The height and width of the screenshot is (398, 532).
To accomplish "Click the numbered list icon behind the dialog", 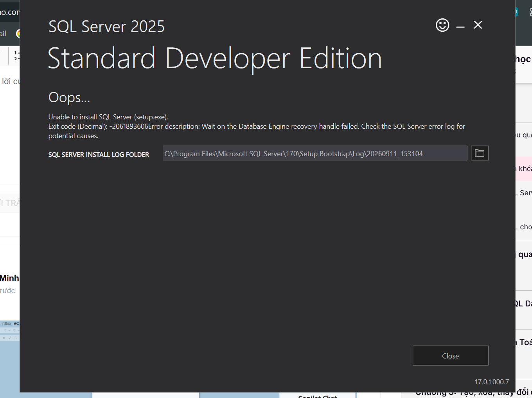I will (x=16, y=56).
